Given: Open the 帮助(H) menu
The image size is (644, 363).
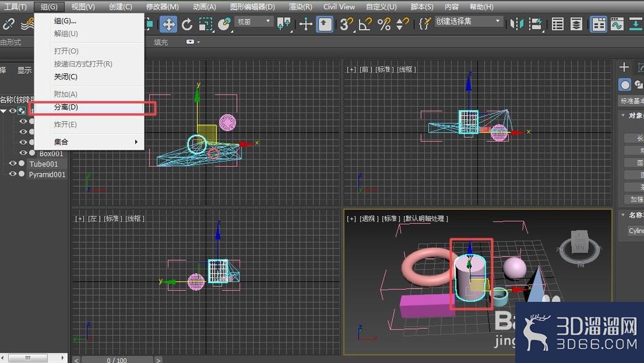Looking at the screenshot, I should click(x=481, y=6).
